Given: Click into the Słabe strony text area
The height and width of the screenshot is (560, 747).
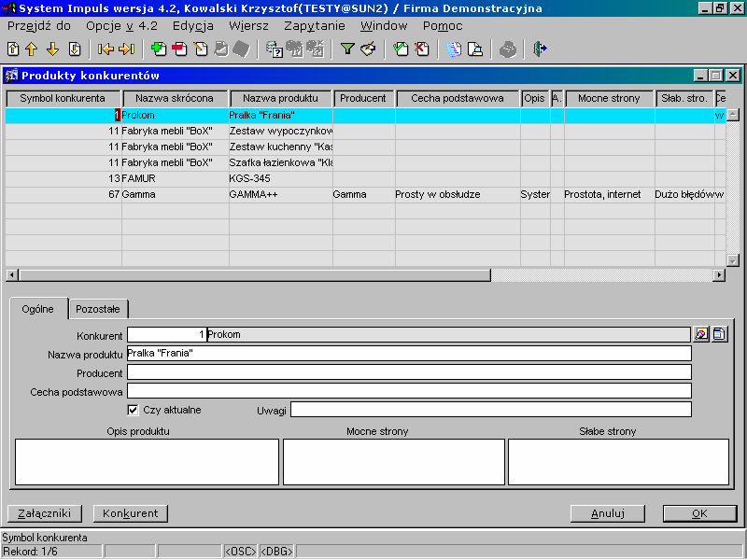Looking at the screenshot, I should [619, 462].
